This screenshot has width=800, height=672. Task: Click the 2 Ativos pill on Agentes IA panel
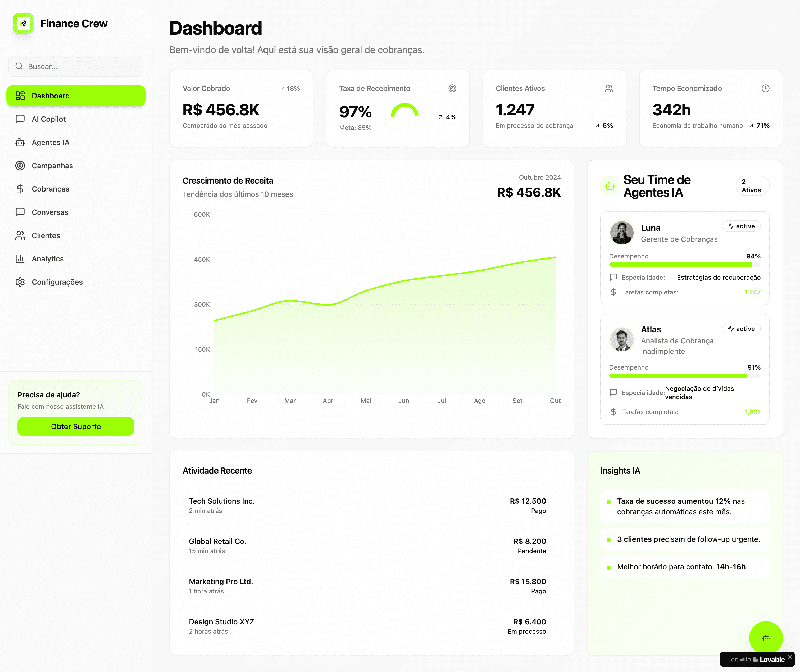(752, 186)
